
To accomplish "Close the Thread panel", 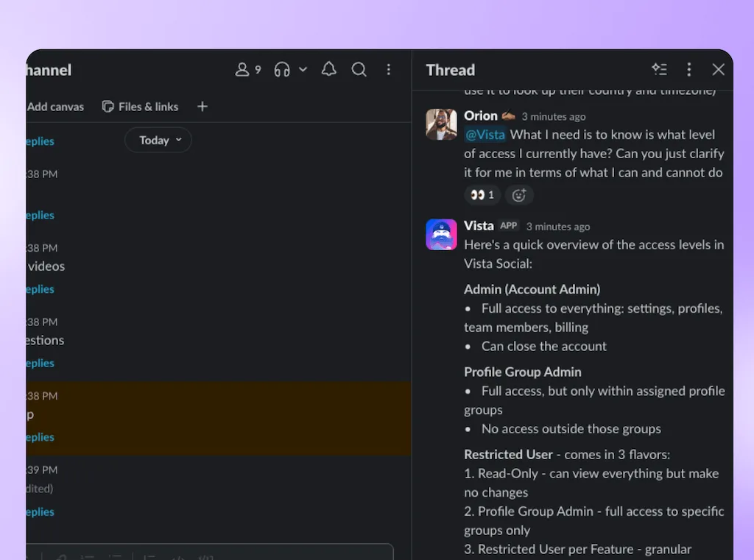I will click(x=718, y=70).
